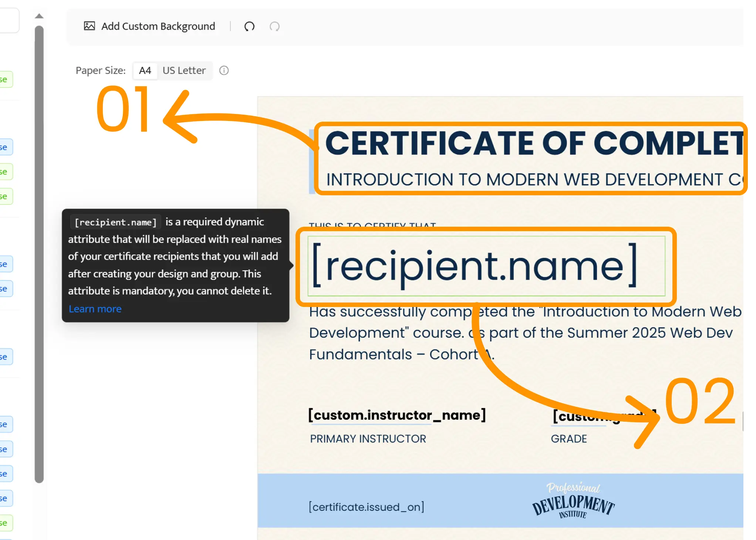Image resolution: width=756 pixels, height=540 pixels.
Task: Open the Learn more link
Action: pyautogui.click(x=95, y=309)
